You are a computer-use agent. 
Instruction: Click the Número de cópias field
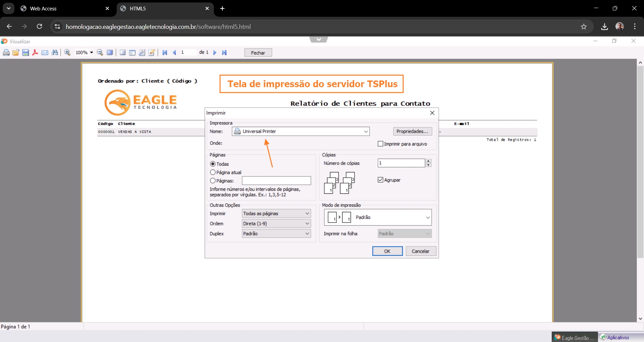[401, 163]
